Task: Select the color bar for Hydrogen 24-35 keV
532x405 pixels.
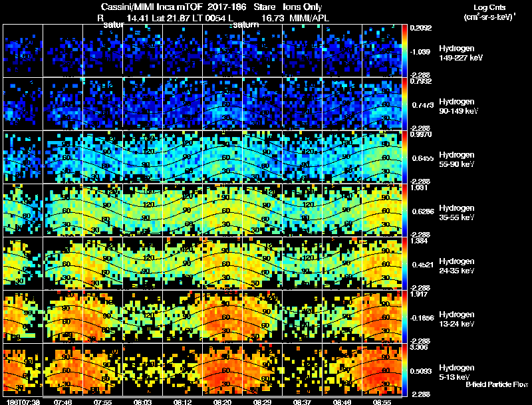Action: [405, 264]
